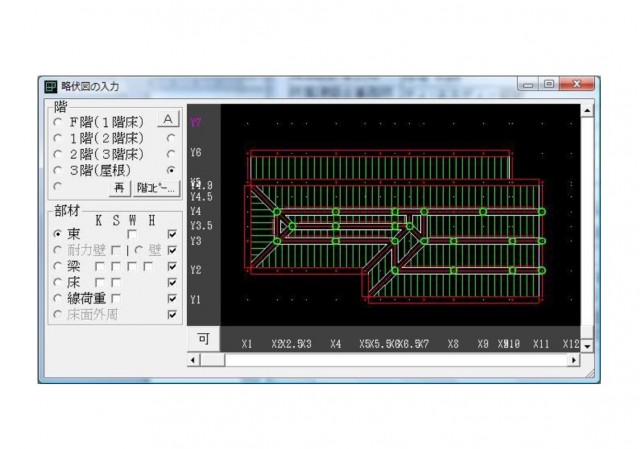The width and height of the screenshot is (640, 449).
Task: Click the 階ｺﾋﾟｰ floor copy button
Action: pyautogui.click(x=155, y=187)
